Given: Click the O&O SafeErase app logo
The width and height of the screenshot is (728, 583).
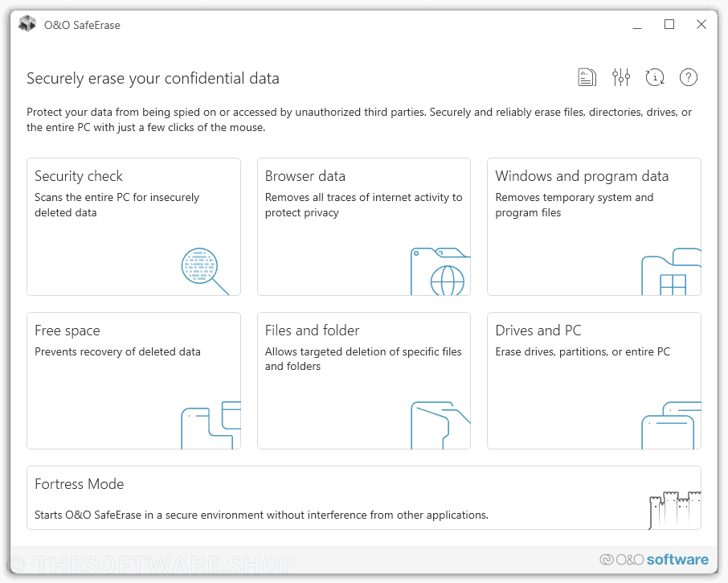Looking at the screenshot, I should 27,23.
